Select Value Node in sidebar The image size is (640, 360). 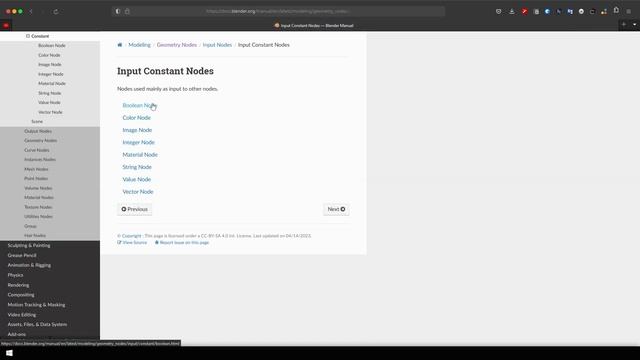[49, 102]
